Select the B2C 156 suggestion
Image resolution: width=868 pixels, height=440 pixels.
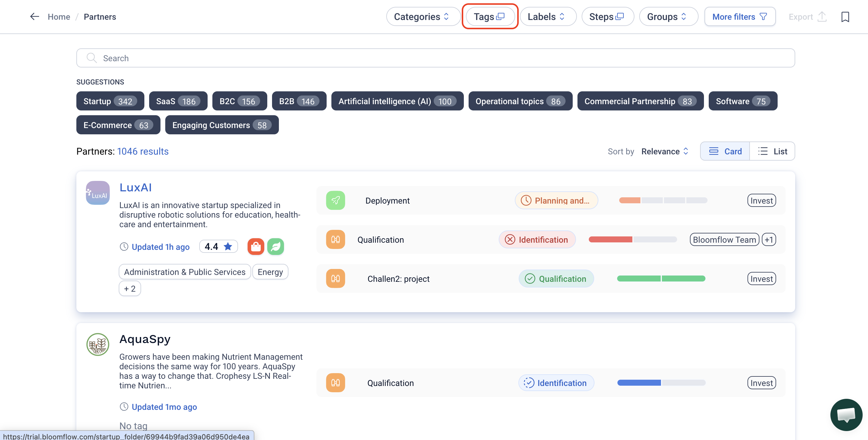coord(240,101)
